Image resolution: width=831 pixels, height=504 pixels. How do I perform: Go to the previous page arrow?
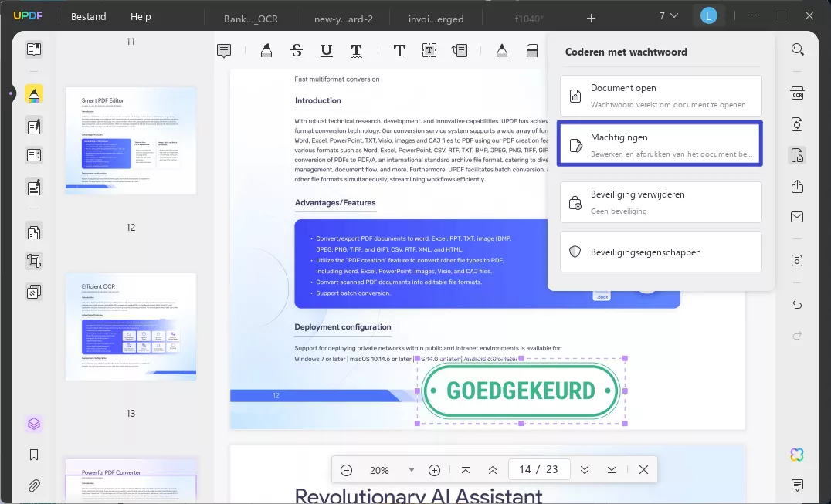point(493,469)
